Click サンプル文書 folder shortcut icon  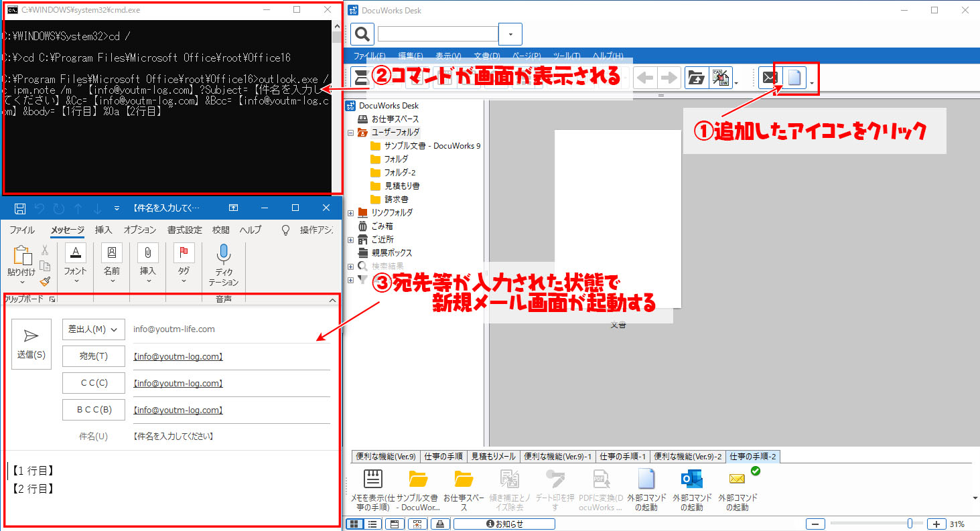[x=418, y=479]
